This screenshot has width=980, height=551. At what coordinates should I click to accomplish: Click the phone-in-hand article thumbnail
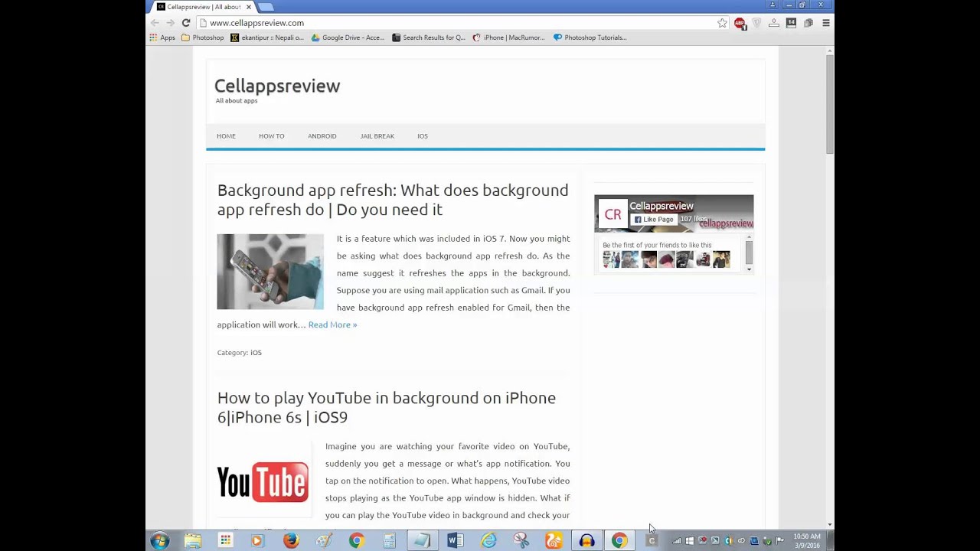pyautogui.click(x=270, y=272)
